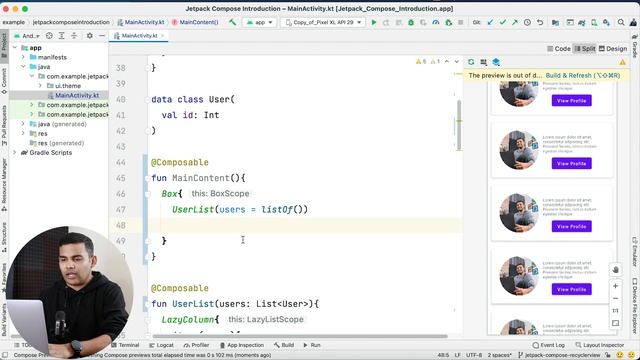Image resolution: width=640 pixels, height=360 pixels.
Task: Open the app run configuration dropdown
Action: tap(260, 22)
